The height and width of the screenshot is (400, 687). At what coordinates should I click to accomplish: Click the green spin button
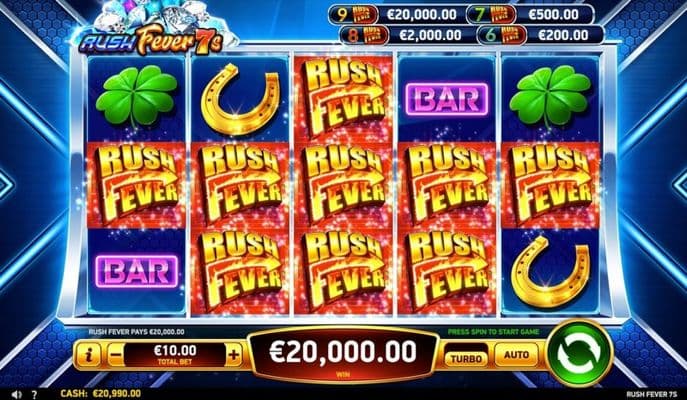point(580,353)
